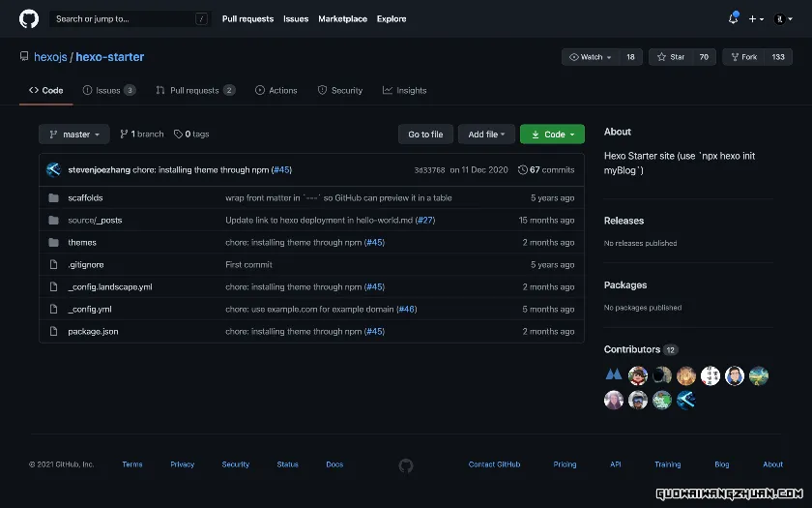The width and height of the screenshot is (812, 508).
Task: Open the #46 pull request link
Action: pyautogui.click(x=407, y=310)
